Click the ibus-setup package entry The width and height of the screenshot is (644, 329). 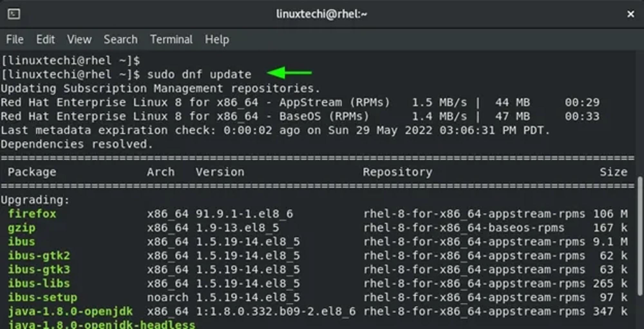[x=43, y=297]
